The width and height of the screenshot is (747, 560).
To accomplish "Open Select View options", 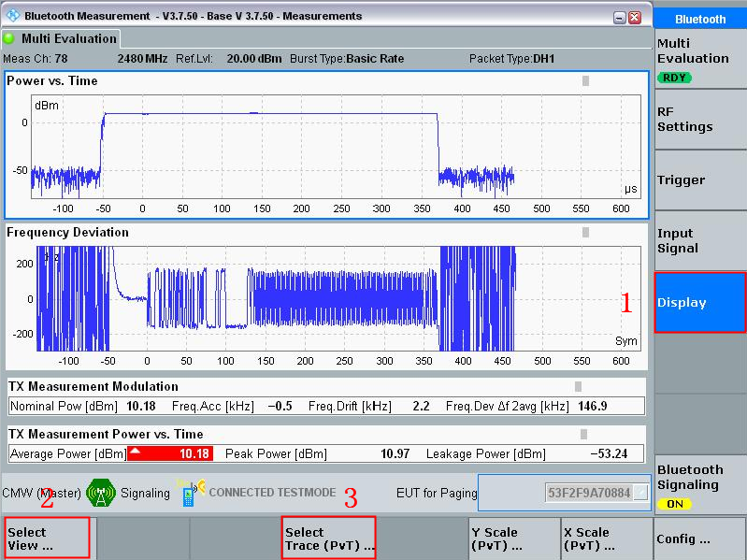I will (x=47, y=538).
